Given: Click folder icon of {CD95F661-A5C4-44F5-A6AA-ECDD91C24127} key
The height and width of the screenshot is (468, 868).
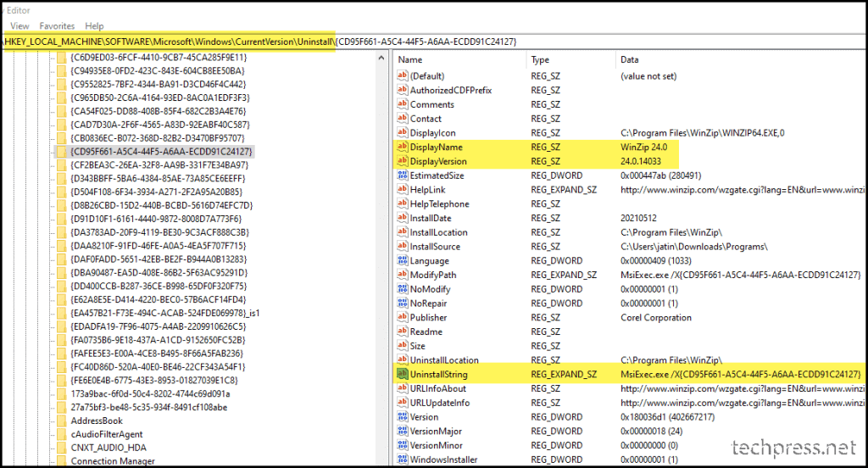Looking at the screenshot, I should coord(61,151).
